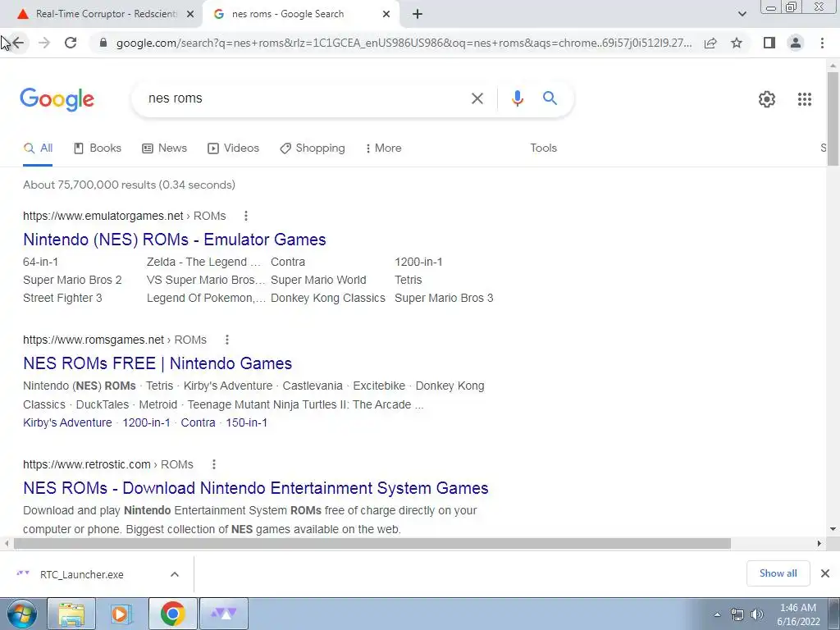
Task: Open NES ROMs FREE | Nintendo Games result
Action: (x=157, y=363)
